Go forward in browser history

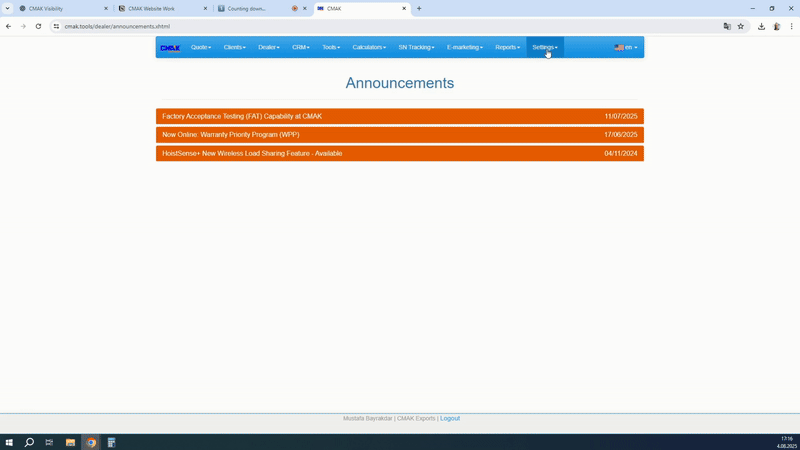coord(23,27)
